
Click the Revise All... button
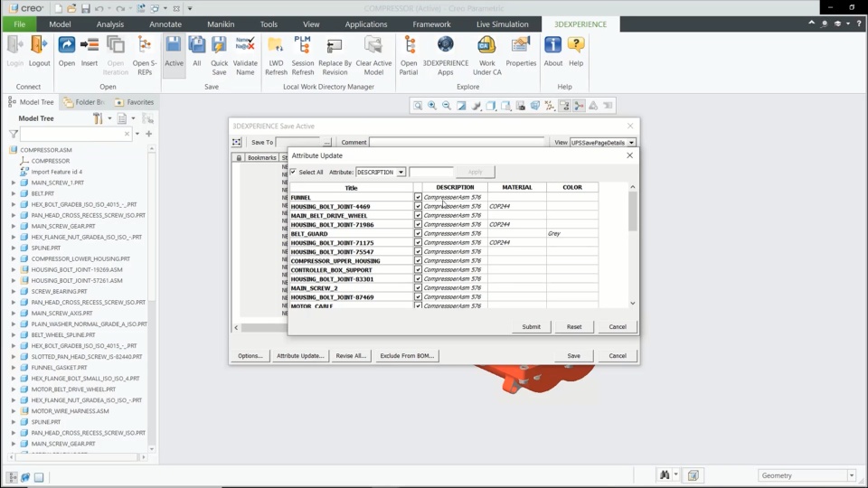(351, 356)
